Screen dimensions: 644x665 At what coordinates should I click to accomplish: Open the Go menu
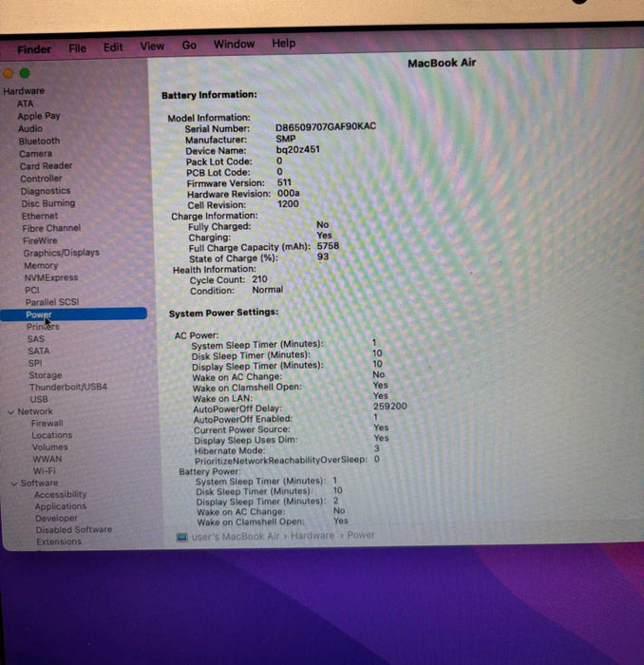(x=189, y=45)
